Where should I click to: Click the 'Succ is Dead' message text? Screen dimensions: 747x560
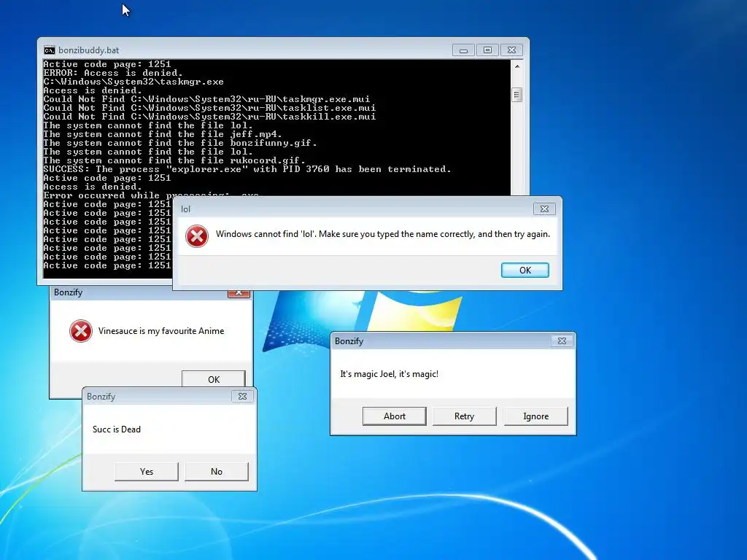[117, 429]
